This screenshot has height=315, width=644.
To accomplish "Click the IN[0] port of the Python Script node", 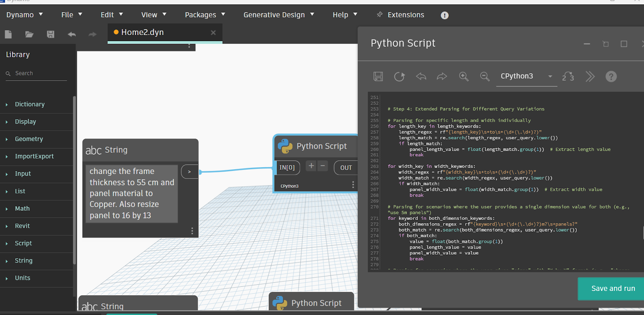I will (287, 168).
